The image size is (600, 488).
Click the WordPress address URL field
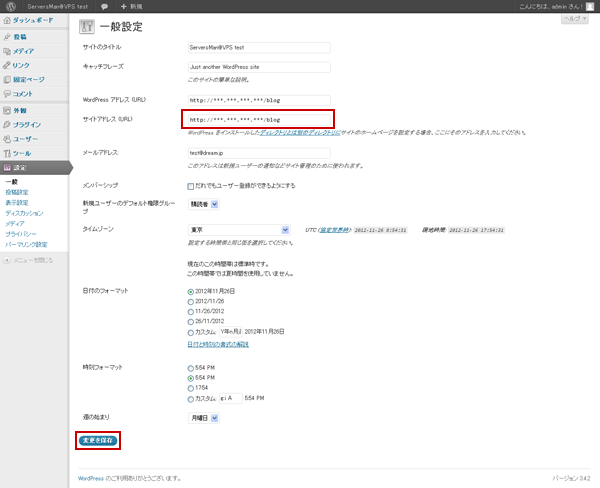coord(259,100)
